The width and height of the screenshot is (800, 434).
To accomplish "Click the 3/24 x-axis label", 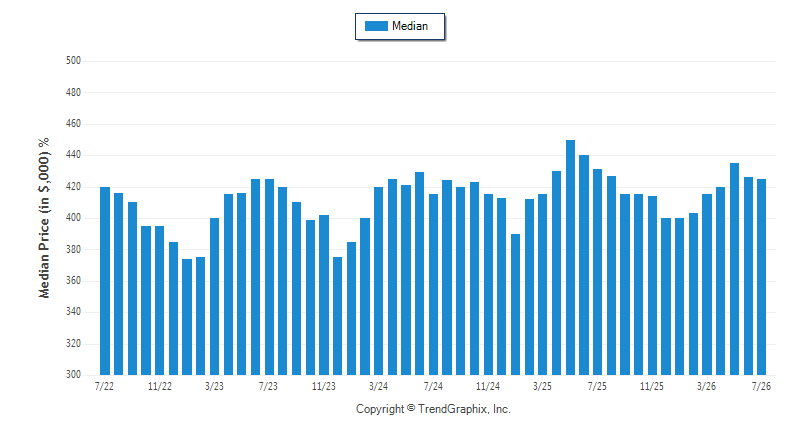I will click(x=379, y=386).
